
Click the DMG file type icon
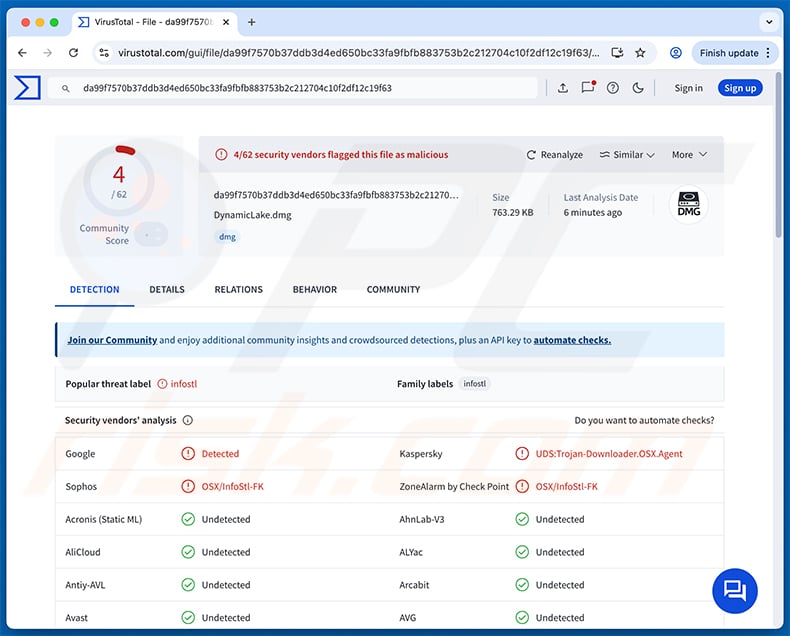[x=688, y=204]
